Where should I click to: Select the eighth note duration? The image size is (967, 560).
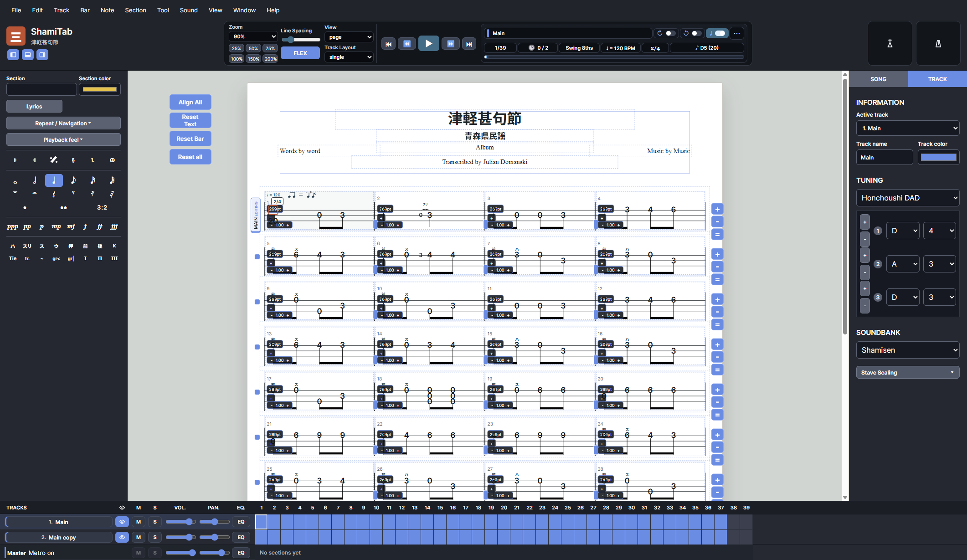pyautogui.click(x=73, y=180)
